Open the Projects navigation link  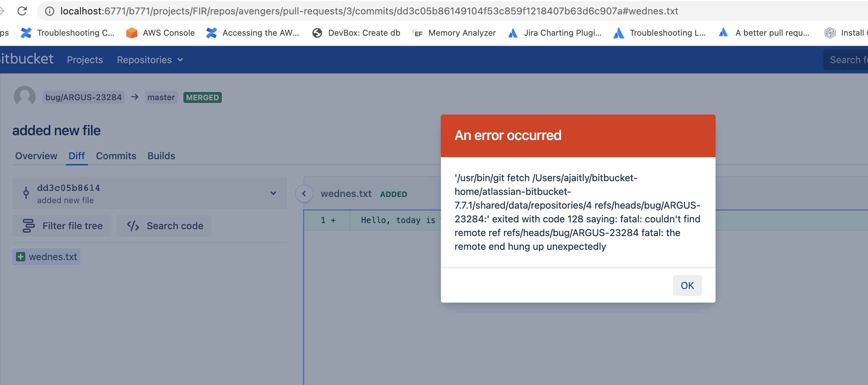point(85,60)
